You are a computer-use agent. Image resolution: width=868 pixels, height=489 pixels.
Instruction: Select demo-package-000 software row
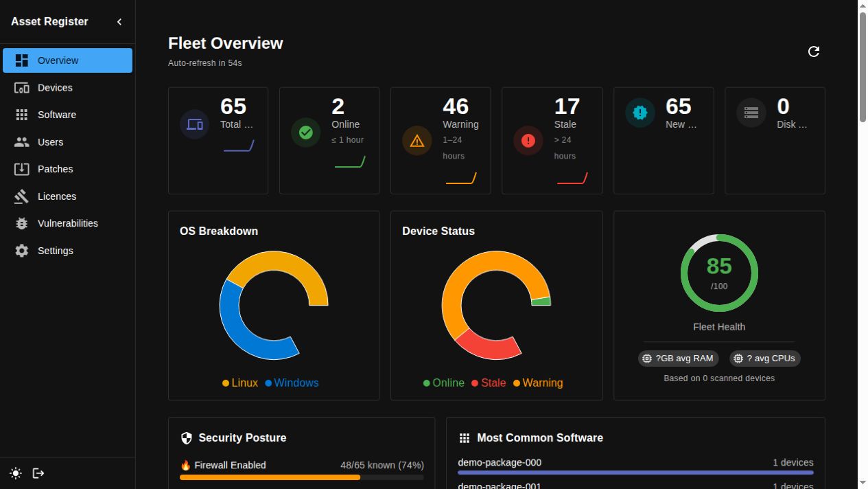(x=635, y=466)
